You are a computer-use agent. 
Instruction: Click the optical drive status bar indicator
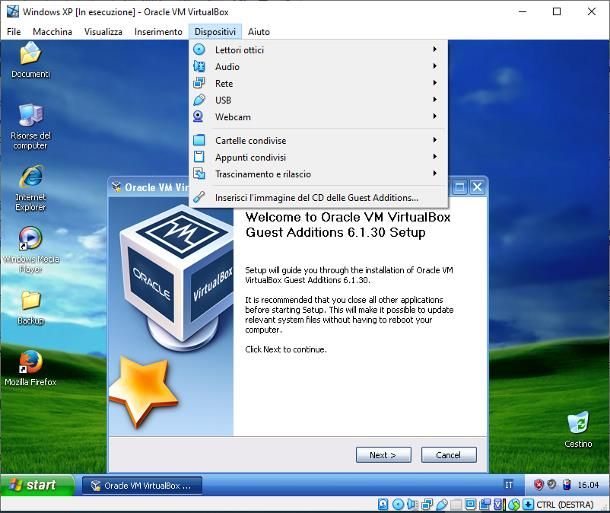[398, 504]
